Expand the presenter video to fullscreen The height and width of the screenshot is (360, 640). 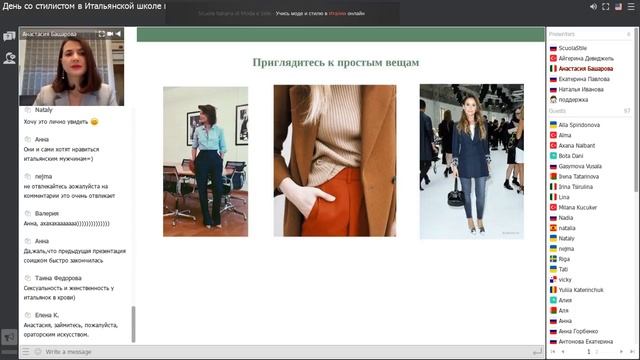[x=102, y=34]
